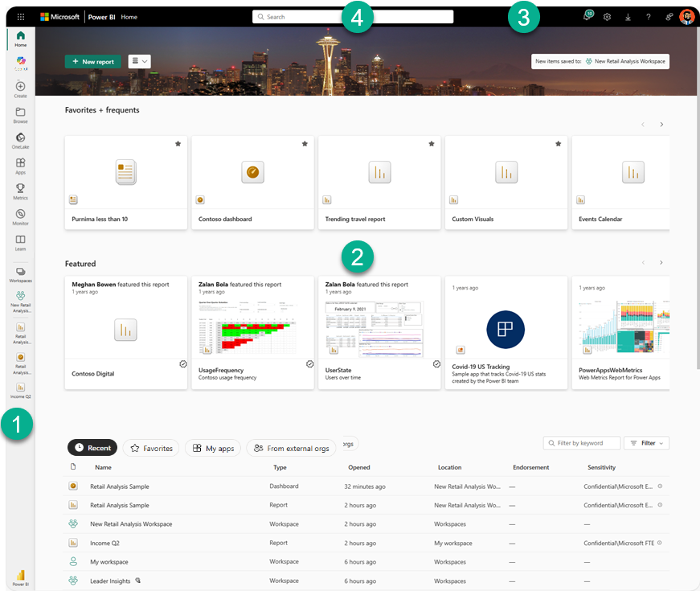
Task: Open notifications bell icon
Action: 587,17
